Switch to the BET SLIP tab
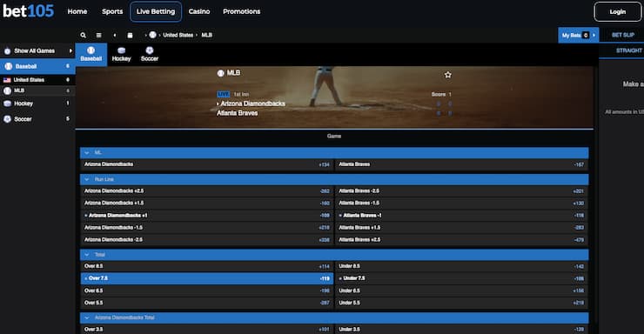The image size is (644, 334). click(623, 35)
